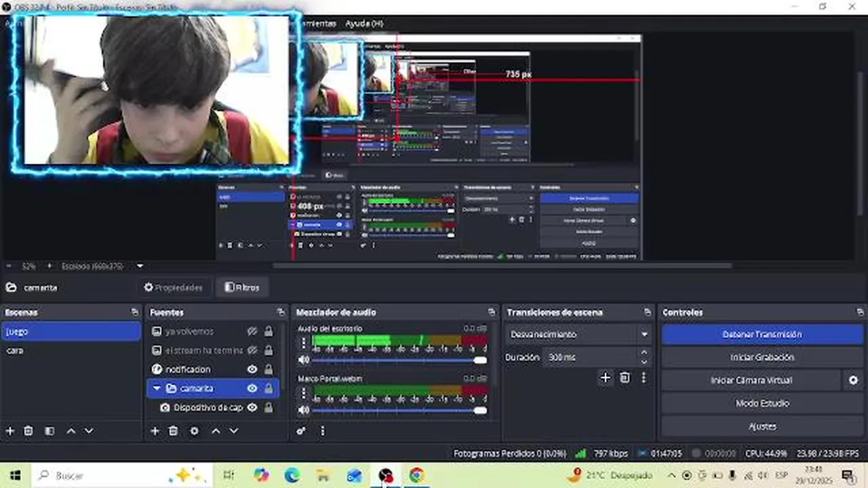Viewport: 868px width, 488px height.
Task: Open Ajustes
Action: (762, 426)
